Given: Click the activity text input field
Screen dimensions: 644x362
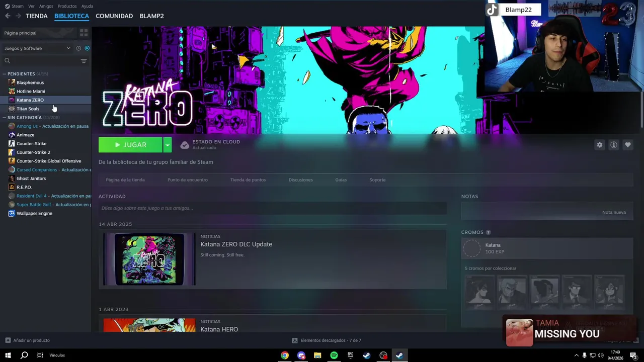Looking at the screenshot, I should [x=273, y=208].
